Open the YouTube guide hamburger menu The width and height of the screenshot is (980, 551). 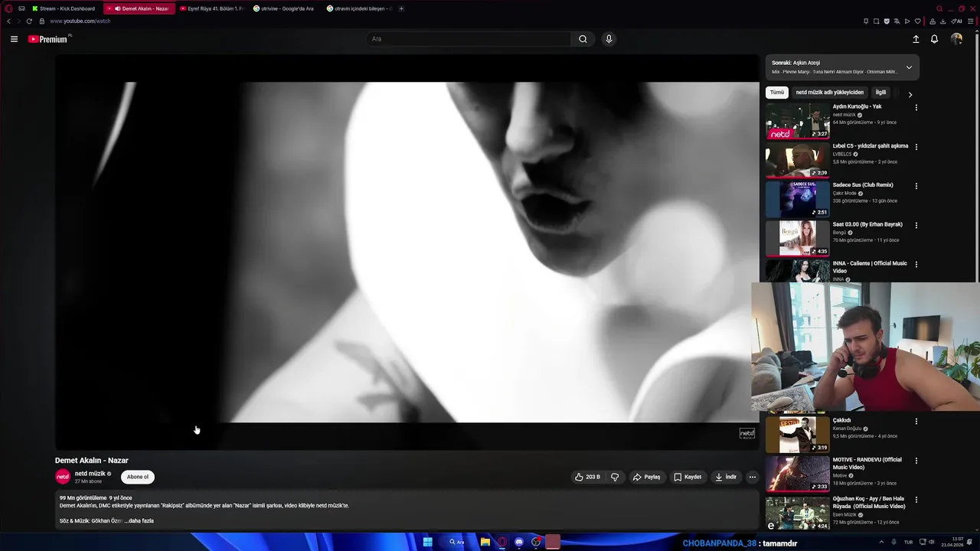[14, 39]
